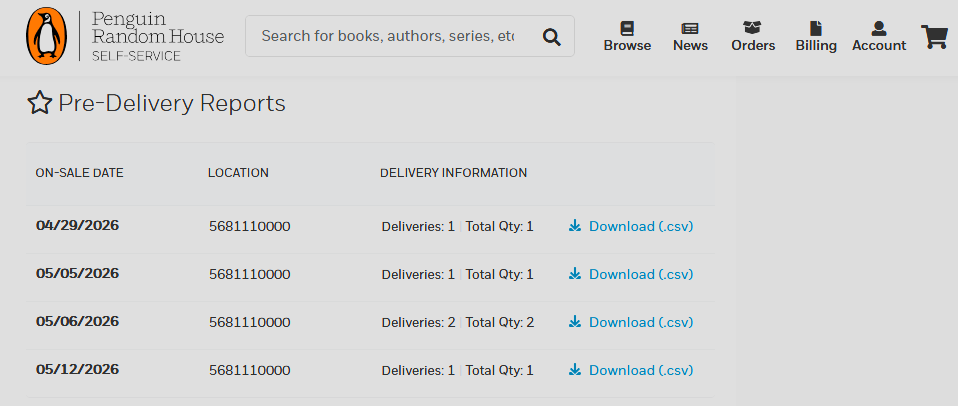Click the Account person icon
Viewport: 958px width, 406px height.
tap(879, 28)
